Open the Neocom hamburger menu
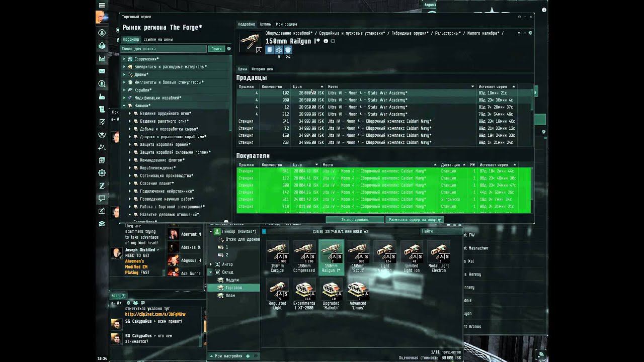This screenshot has width=644, height=362. click(102, 5)
